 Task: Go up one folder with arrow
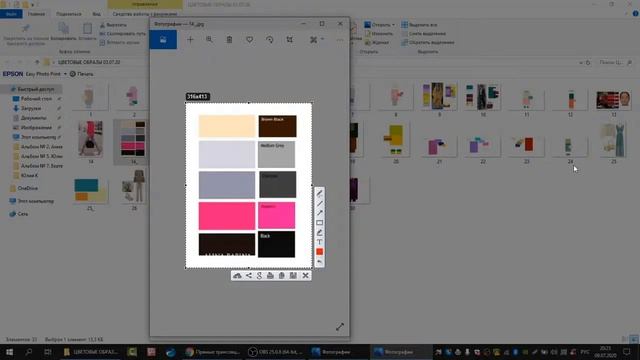tap(37, 62)
